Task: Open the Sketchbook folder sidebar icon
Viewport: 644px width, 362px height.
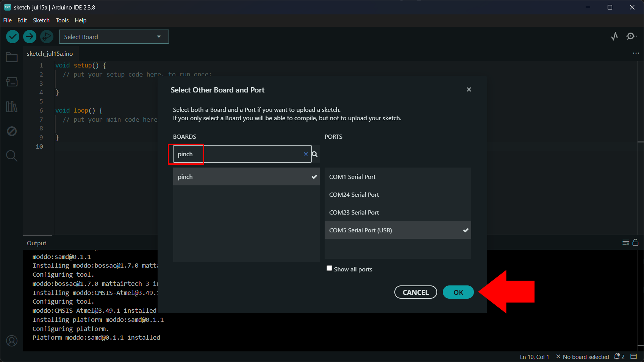Action: [12, 57]
